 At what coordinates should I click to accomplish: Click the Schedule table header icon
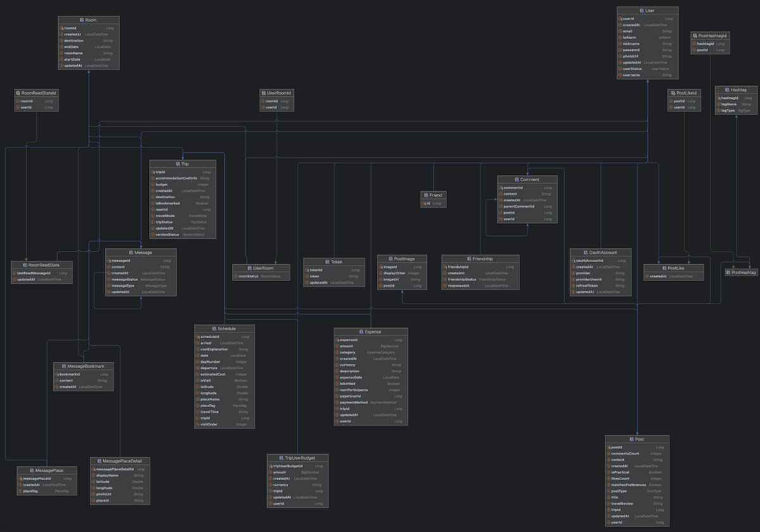213,329
